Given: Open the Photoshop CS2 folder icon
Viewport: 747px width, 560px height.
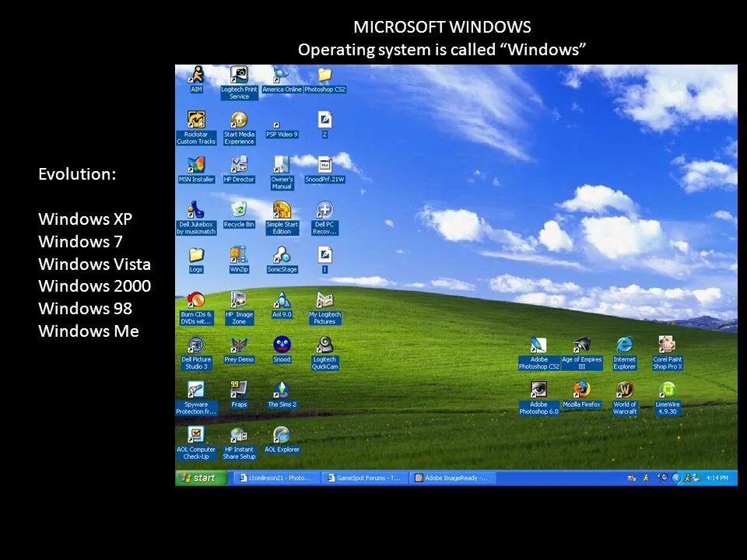Looking at the screenshot, I should click(x=325, y=79).
